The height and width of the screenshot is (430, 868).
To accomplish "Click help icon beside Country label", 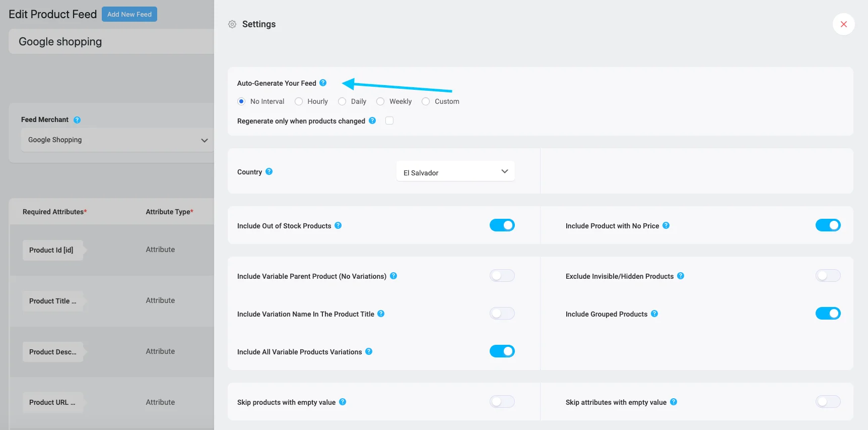I will click(269, 171).
